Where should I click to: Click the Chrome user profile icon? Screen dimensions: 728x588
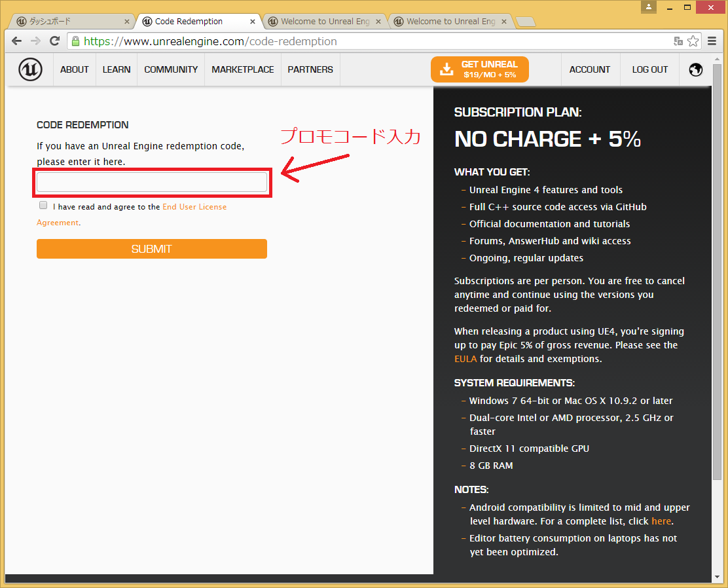(649, 7)
